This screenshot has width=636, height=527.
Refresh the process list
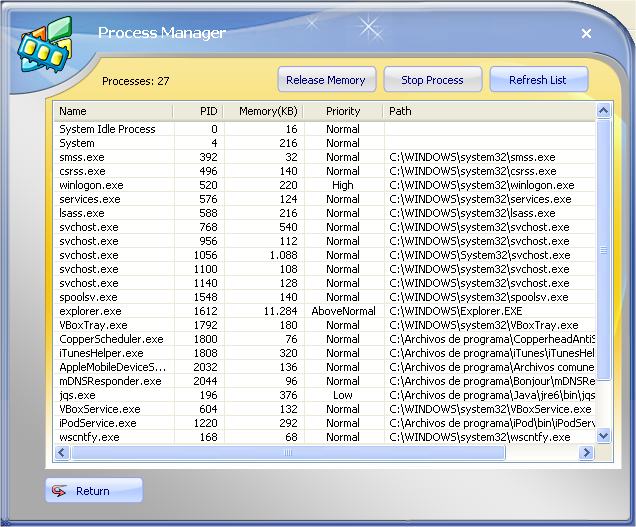coord(538,80)
